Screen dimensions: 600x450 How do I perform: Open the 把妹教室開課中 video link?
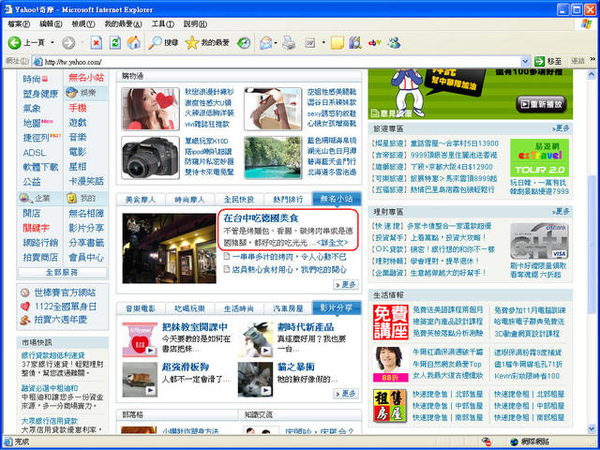pyautogui.click(x=195, y=327)
